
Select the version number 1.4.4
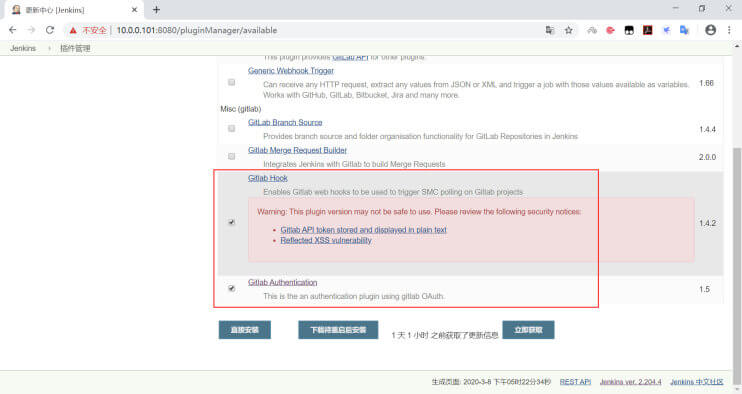point(707,129)
